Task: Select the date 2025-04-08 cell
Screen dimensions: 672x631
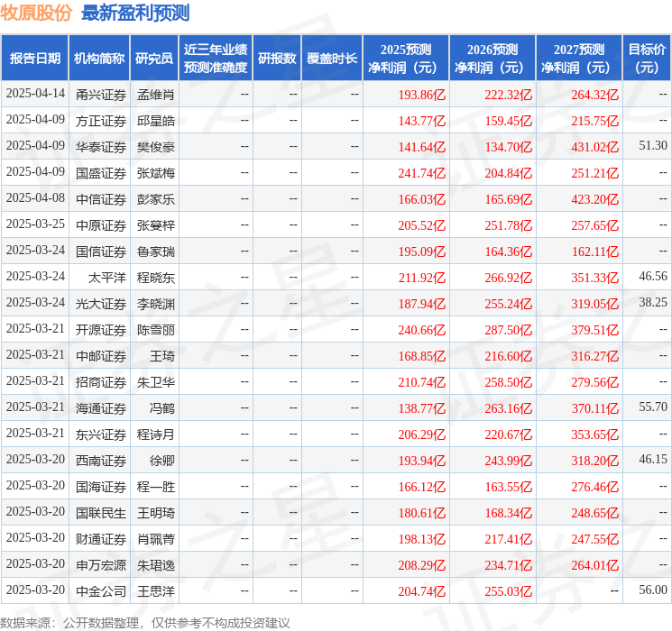Action: 35,198
